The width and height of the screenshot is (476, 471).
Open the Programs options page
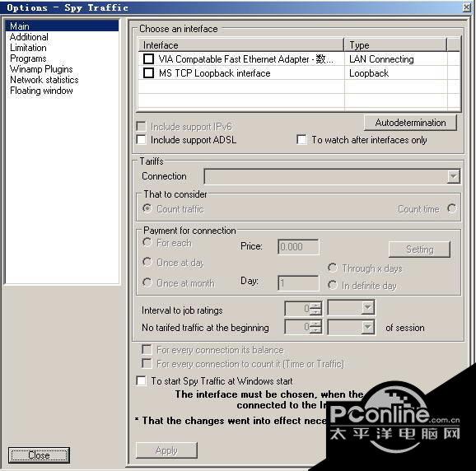28,58
